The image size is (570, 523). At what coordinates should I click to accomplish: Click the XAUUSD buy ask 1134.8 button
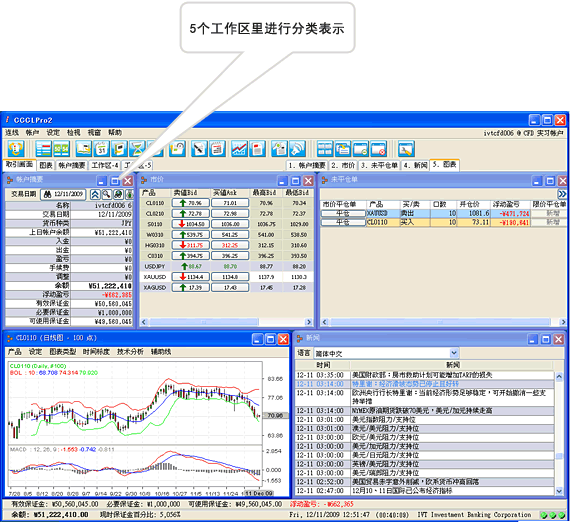click(x=230, y=277)
